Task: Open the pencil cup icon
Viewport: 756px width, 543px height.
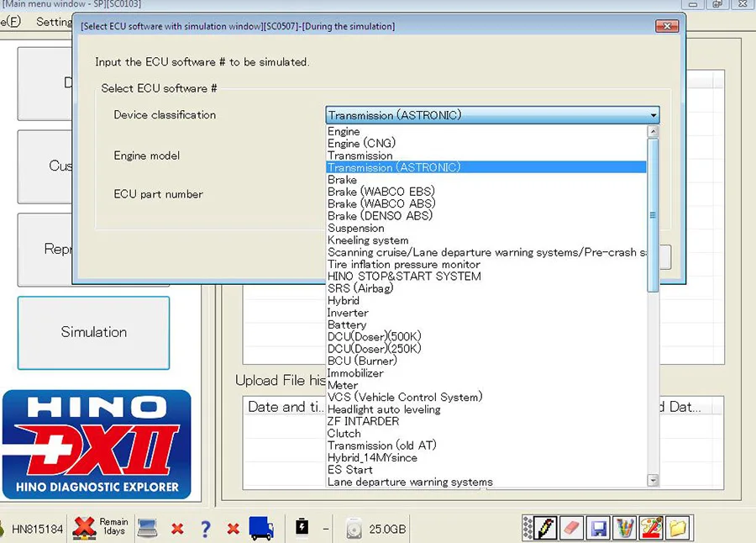Action: click(x=625, y=528)
